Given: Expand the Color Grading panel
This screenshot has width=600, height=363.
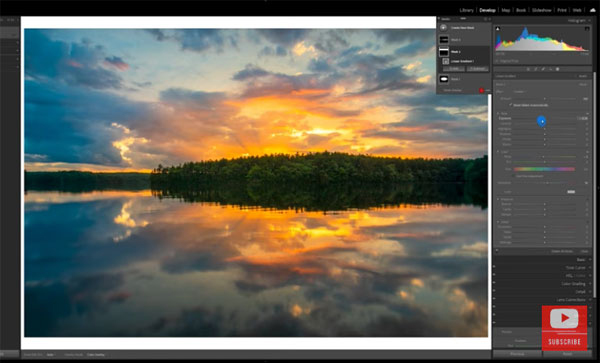Looking at the screenshot, I should 574,284.
